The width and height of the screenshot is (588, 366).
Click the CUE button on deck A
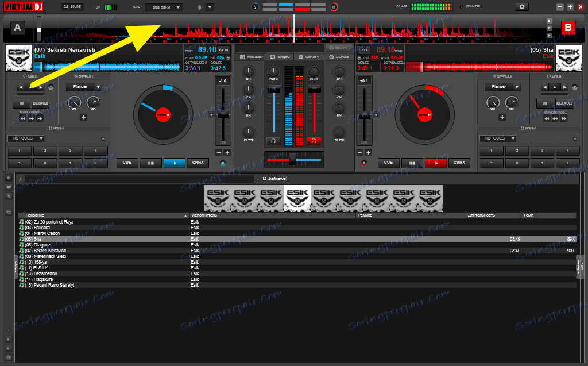point(127,163)
